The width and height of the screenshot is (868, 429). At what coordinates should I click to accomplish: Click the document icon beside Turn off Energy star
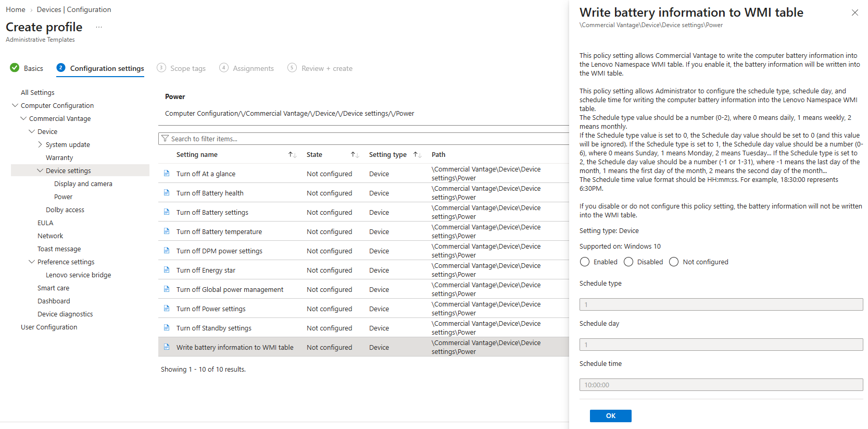click(x=167, y=269)
